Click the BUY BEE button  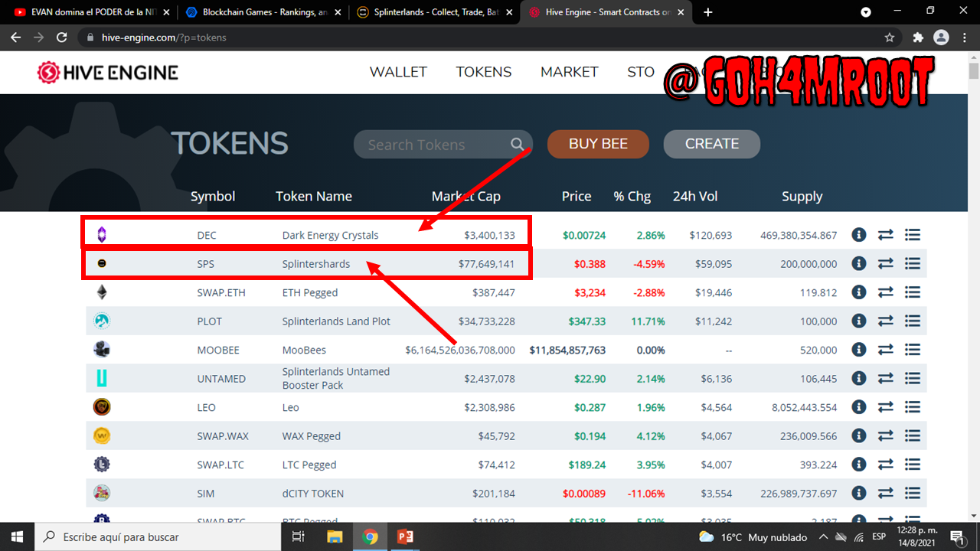[598, 144]
